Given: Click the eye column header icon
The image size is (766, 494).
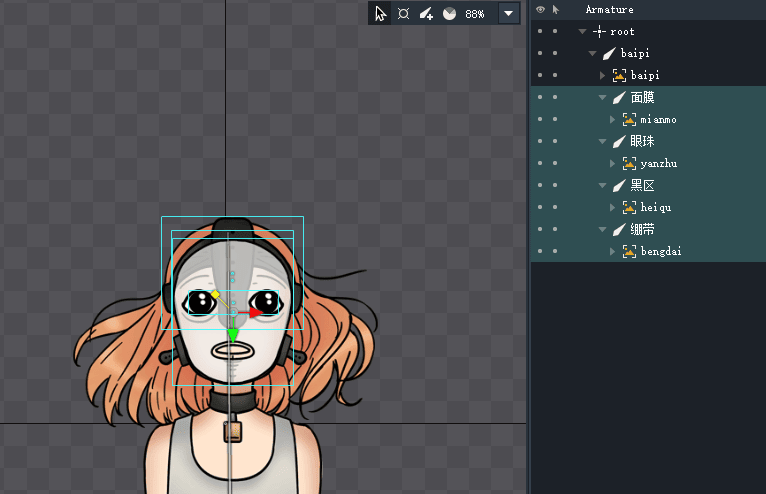Looking at the screenshot, I should click(x=540, y=10).
